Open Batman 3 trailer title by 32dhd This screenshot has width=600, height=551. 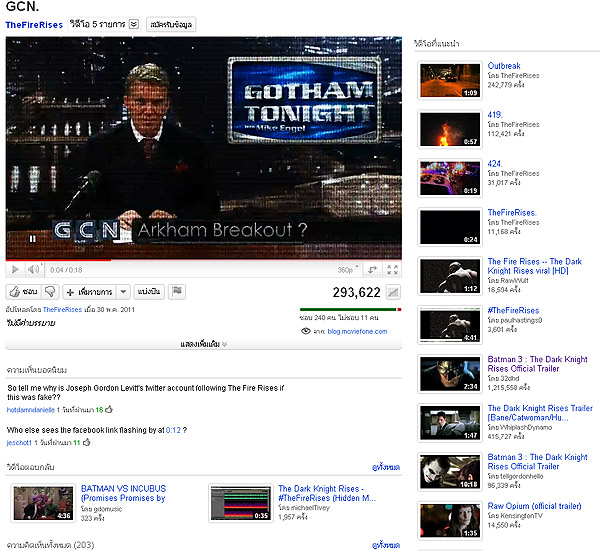tap(537, 364)
